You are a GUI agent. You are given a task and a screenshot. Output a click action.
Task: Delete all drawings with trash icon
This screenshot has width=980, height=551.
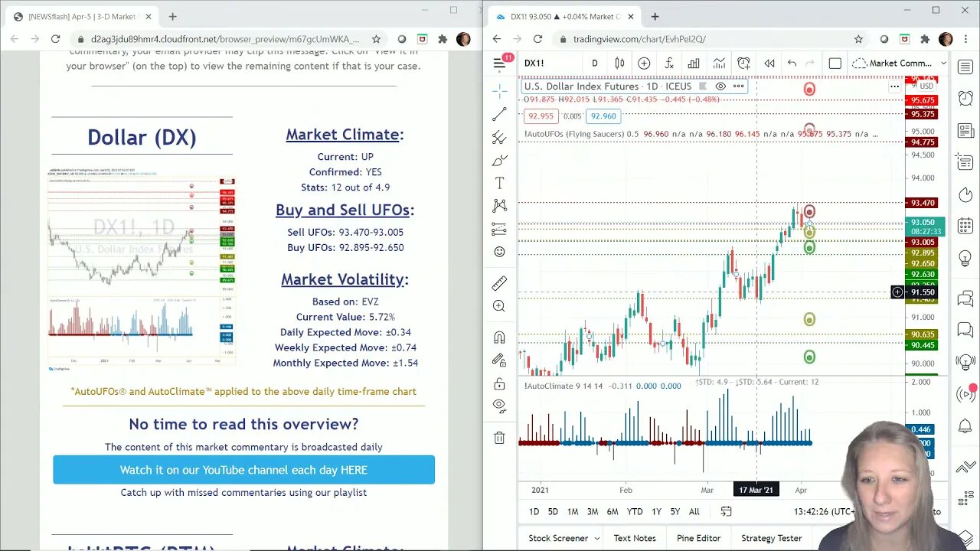click(x=499, y=438)
